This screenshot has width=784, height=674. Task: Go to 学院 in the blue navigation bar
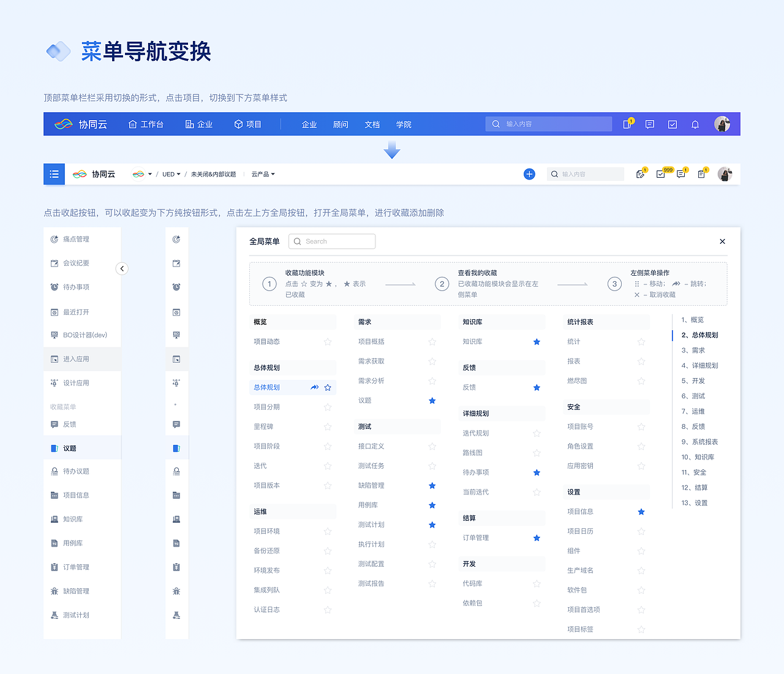(x=404, y=124)
